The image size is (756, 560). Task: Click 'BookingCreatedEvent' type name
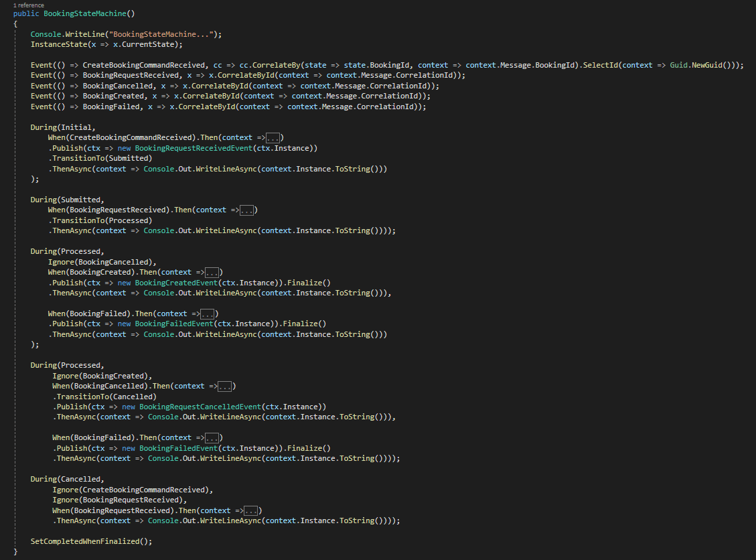coord(176,283)
